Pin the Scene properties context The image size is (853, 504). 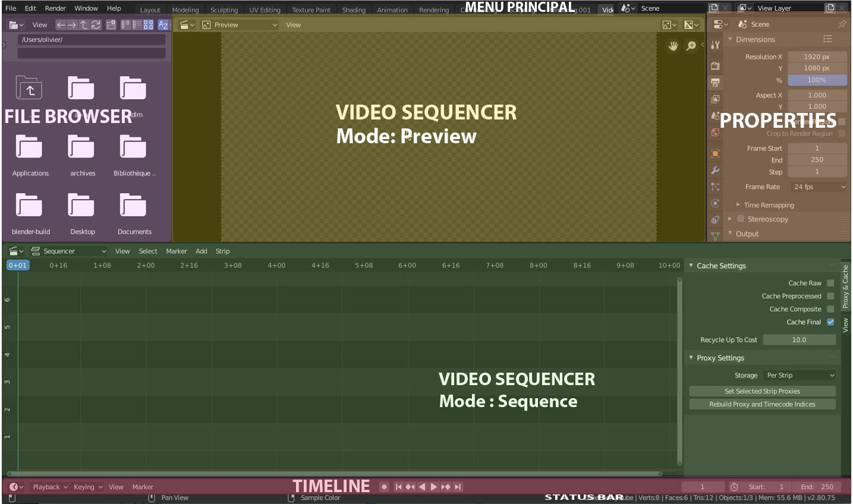pos(842,24)
